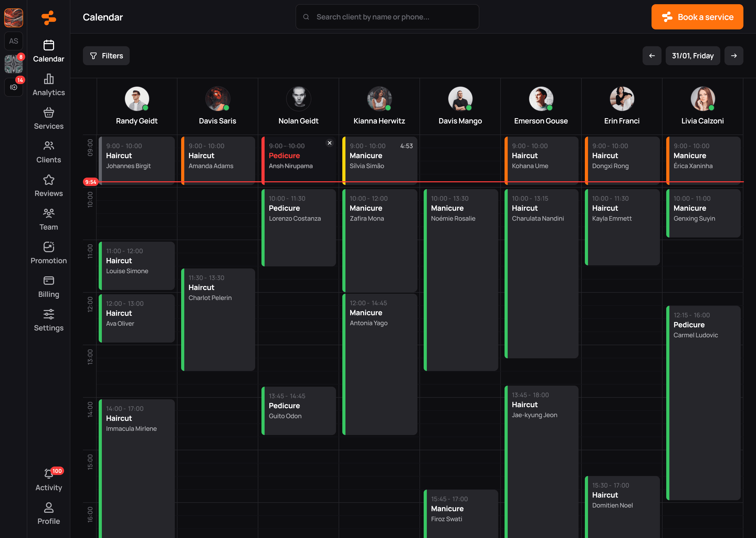
Task: Open Charlot Pelerin's haircut appointment
Action: [218, 320]
